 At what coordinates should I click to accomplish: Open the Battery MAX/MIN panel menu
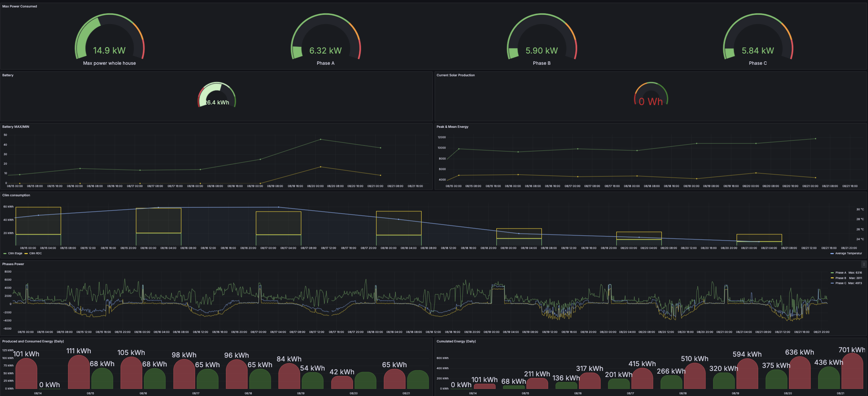click(x=15, y=127)
